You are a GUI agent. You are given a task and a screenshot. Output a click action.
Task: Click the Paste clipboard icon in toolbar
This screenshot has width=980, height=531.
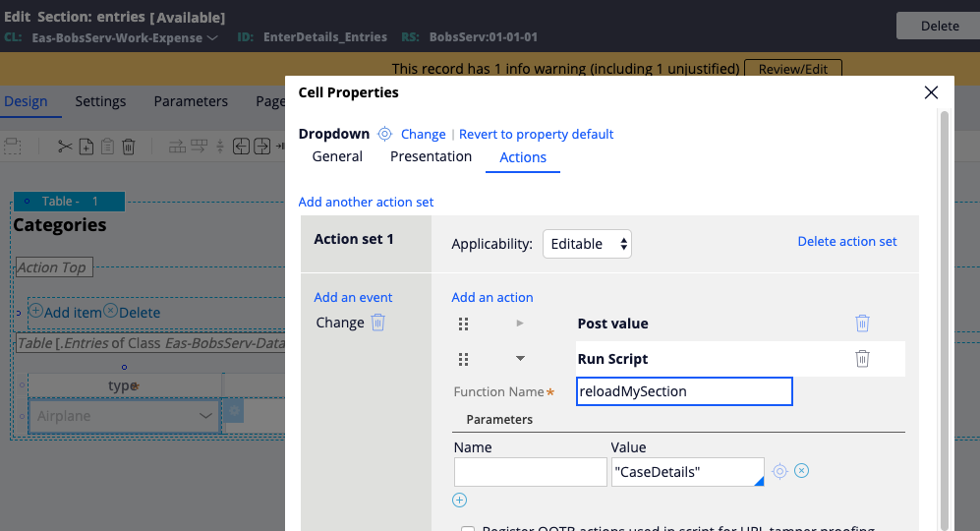(107, 147)
